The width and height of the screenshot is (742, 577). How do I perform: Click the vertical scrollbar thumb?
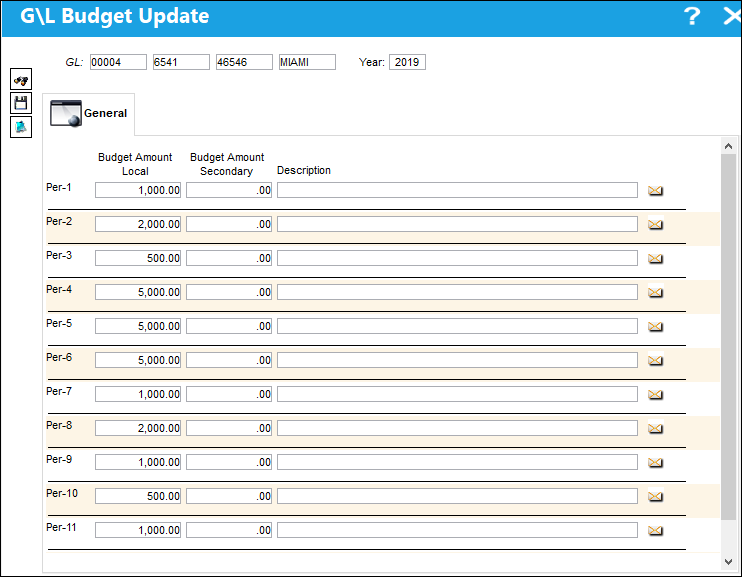728,336
